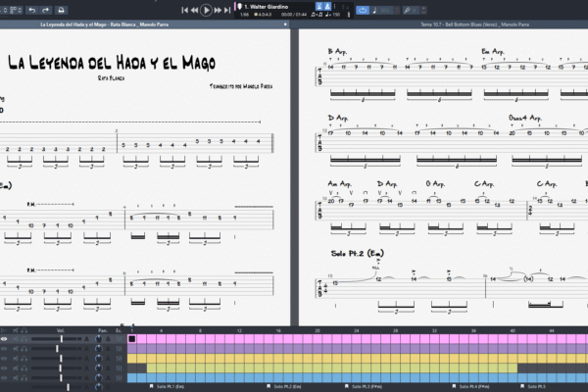Jump to the Solo Pt.2 (Em) section marker
Screen dimensions: 588x392
(284, 386)
